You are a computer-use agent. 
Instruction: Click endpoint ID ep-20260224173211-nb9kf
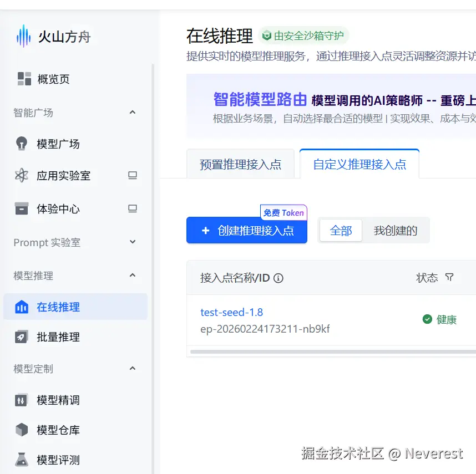click(265, 329)
